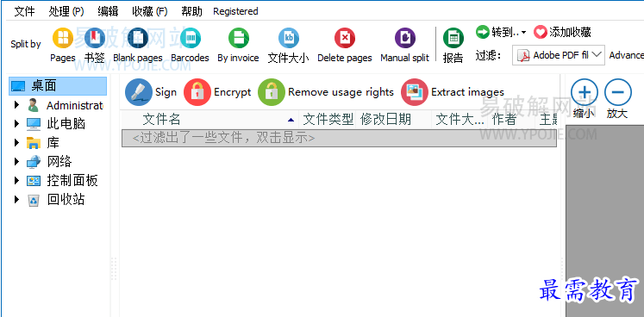Image resolution: width=644 pixels, height=317 pixels.
Task: Select Split by Pages icon
Action: pos(63,38)
